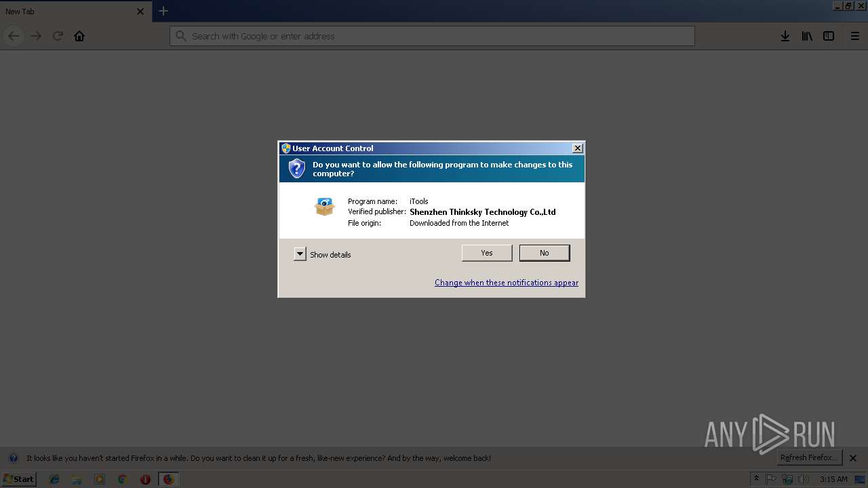Open Firefox hamburger menu

[x=855, y=36]
